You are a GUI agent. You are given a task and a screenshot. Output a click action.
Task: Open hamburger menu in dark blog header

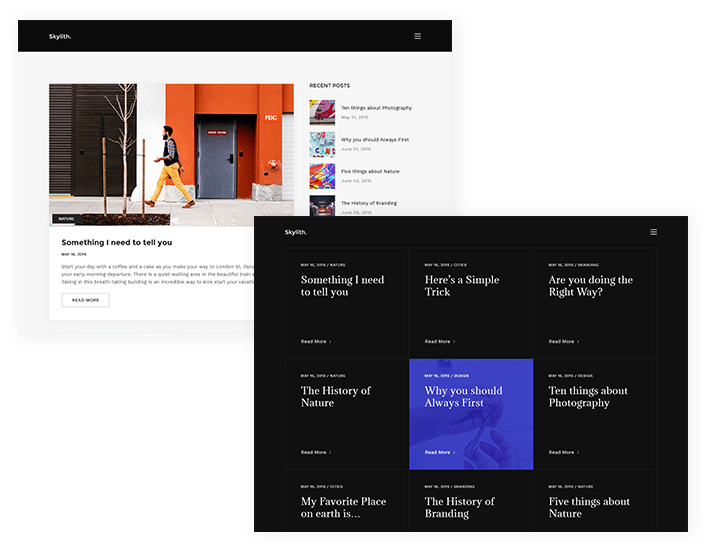653,232
